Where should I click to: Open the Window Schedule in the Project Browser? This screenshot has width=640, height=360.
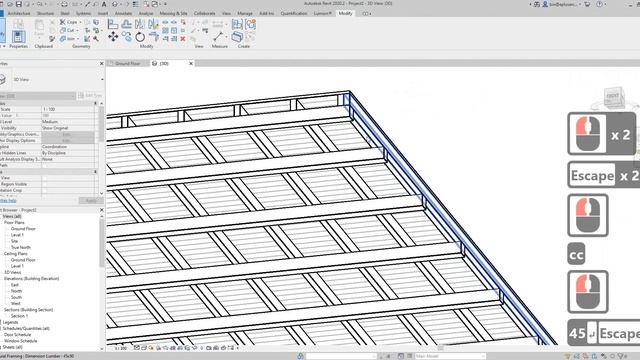tap(20, 341)
